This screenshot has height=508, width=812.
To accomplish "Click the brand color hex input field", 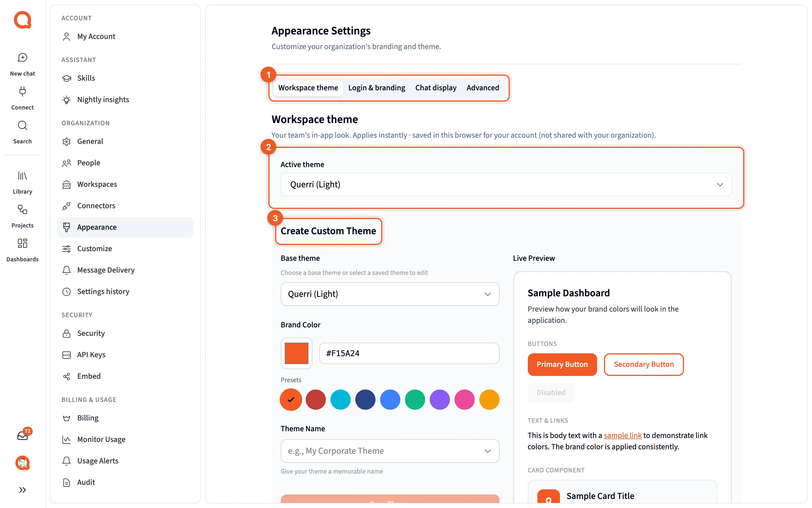I will pyautogui.click(x=409, y=353).
